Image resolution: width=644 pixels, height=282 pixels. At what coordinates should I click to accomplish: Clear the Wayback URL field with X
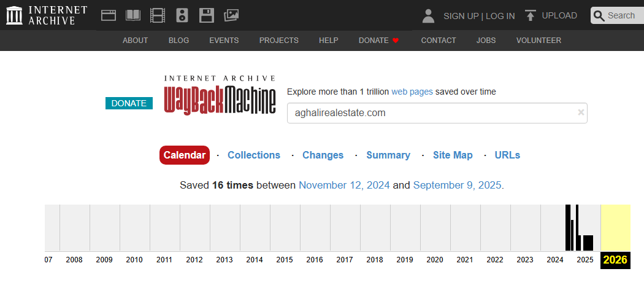click(581, 112)
